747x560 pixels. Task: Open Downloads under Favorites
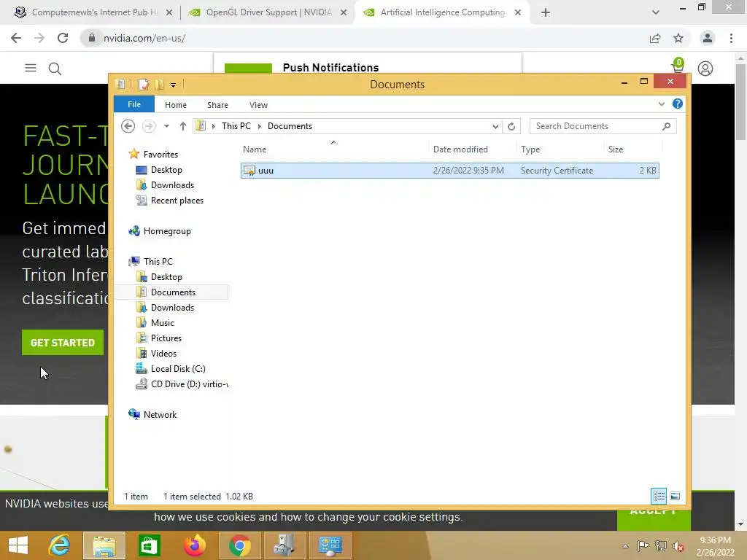pyautogui.click(x=172, y=185)
